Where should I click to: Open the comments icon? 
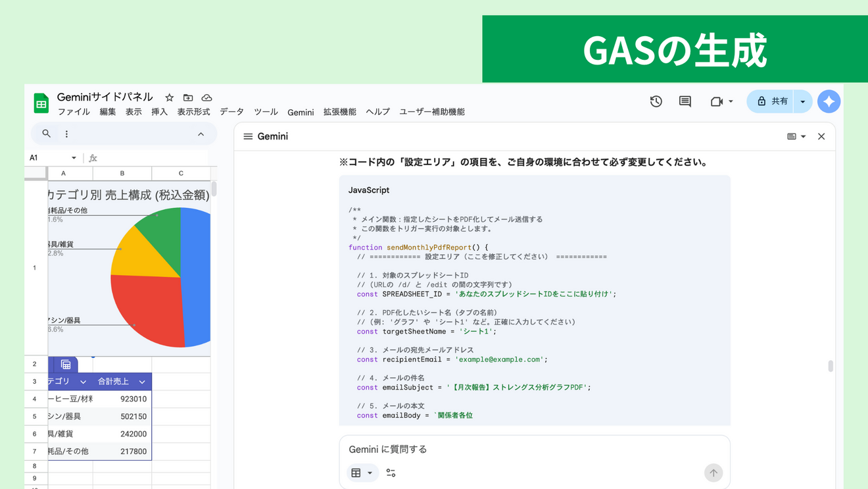(x=685, y=101)
